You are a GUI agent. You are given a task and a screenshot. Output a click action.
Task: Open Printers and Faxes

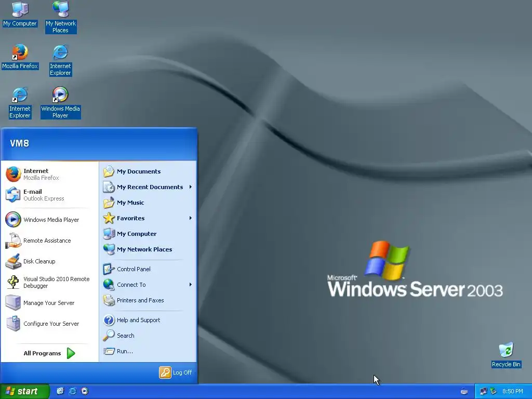(x=148, y=300)
